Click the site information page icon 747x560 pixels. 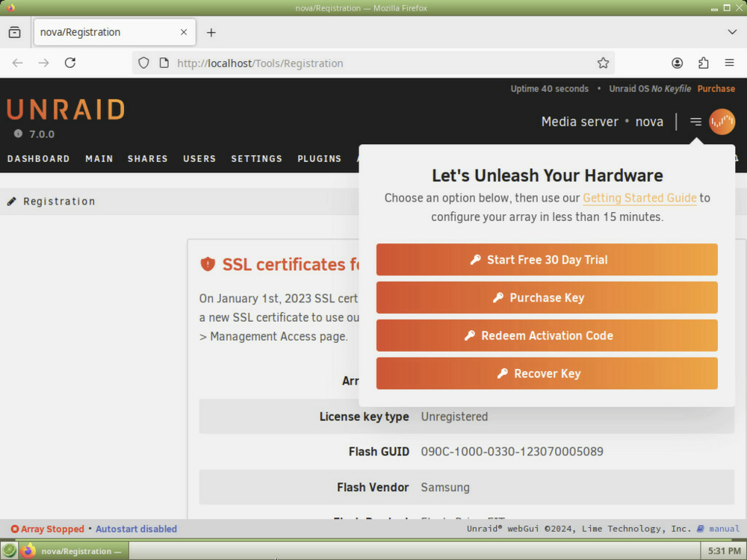click(x=164, y=63)
